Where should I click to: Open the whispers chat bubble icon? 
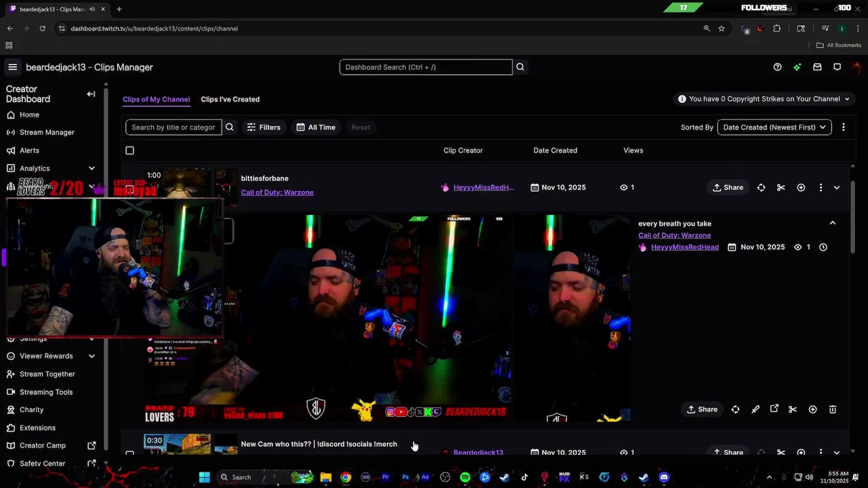(837, 67)
